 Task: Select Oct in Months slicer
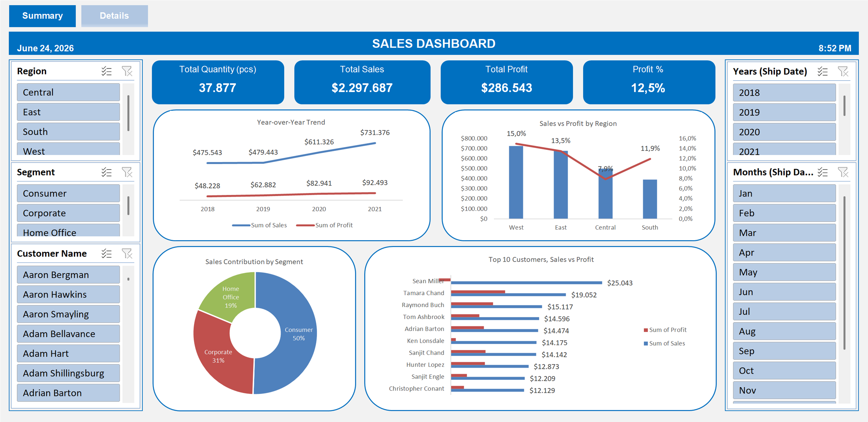[784, 371]
